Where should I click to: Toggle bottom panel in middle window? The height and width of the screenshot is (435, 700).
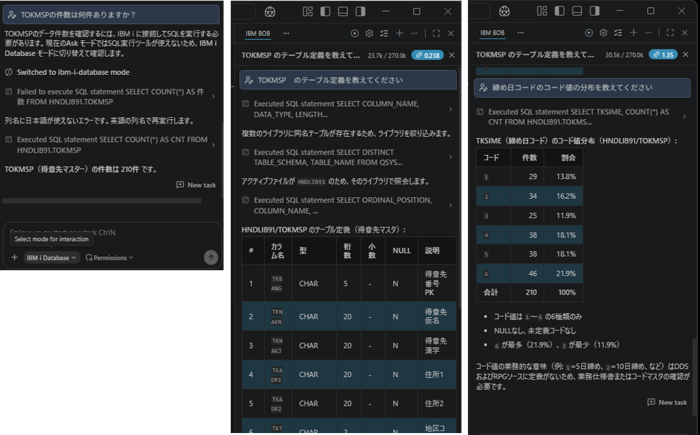click(x=342, y=11)
